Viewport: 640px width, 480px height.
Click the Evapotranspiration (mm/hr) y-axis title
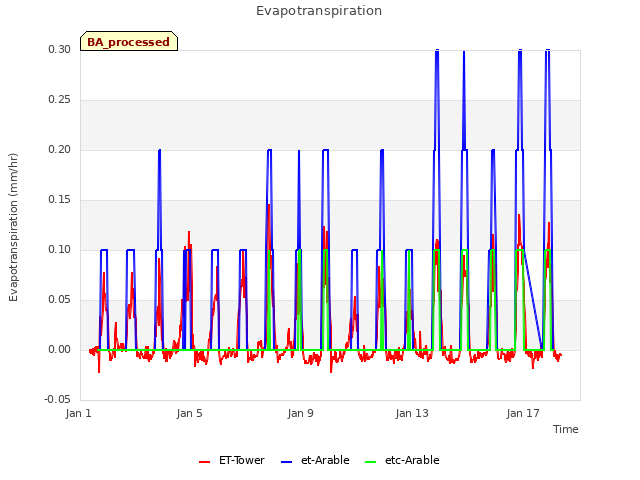(x=13, y=227)
